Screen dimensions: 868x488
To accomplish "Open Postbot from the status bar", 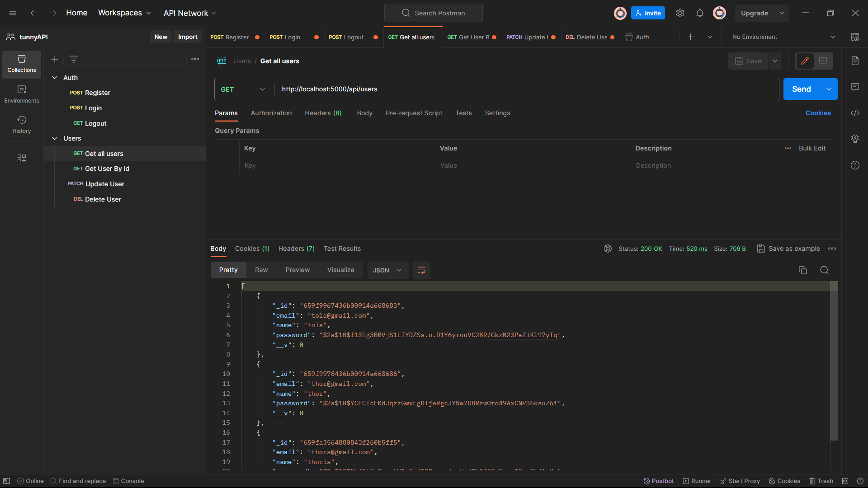I will (x=659, y=481).
